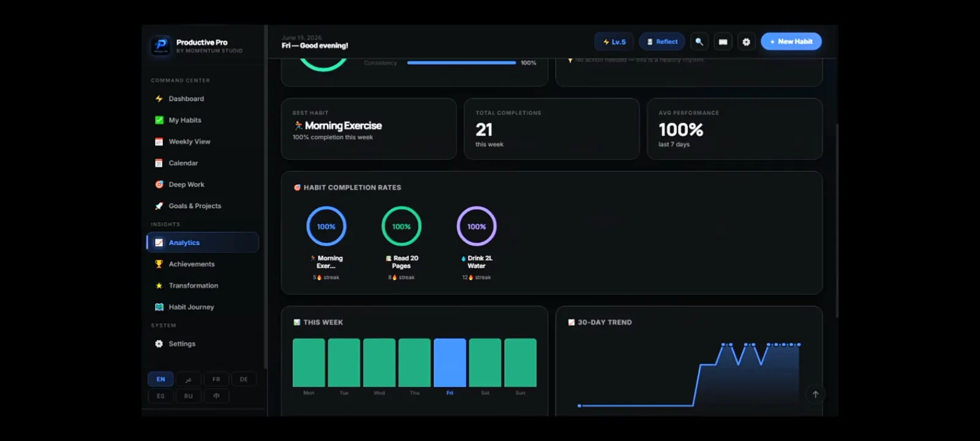Open Habit Journey in the sidebar

coord(203,307)
